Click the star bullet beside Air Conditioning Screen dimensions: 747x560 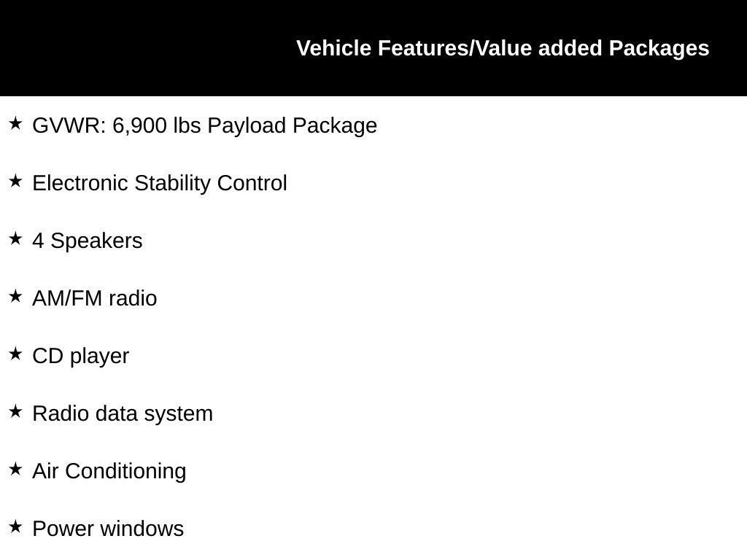[15, 469]
